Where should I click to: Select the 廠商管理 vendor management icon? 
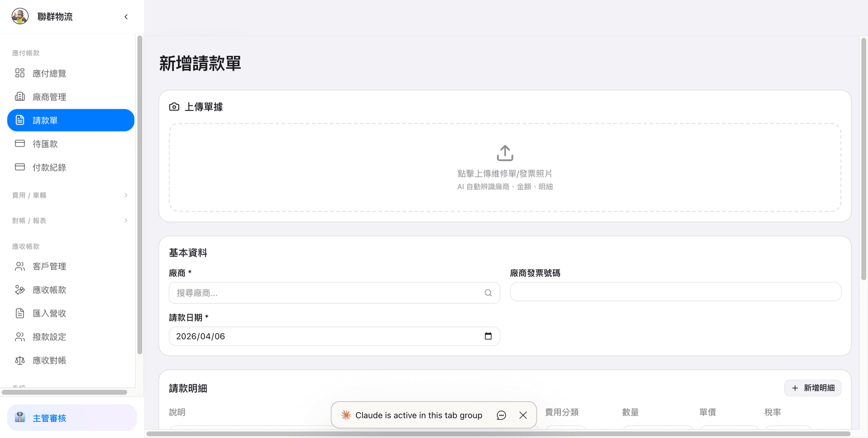(x=19, y=96)
